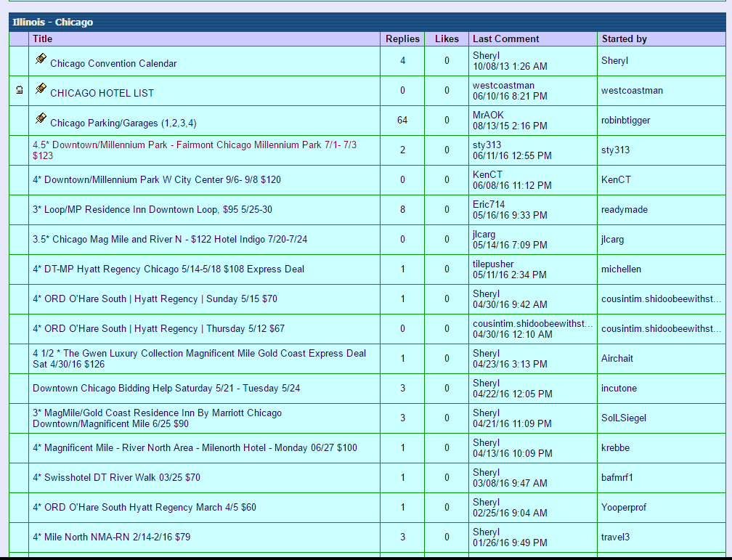This screenshot has width=732, height=560.
Task: Click the Illinois - Chicago forum heading
Action: [52, 23]
